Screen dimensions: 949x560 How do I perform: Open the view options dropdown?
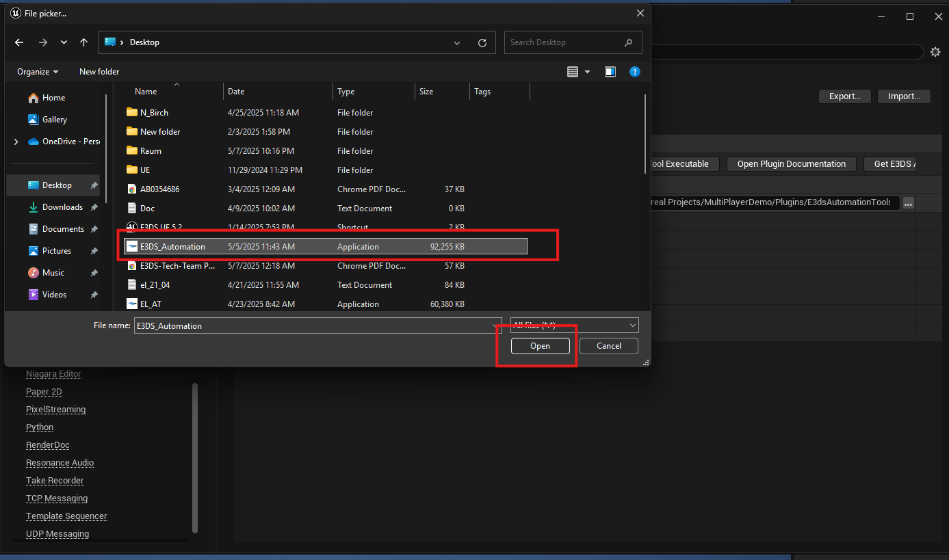tap(587, 72)
